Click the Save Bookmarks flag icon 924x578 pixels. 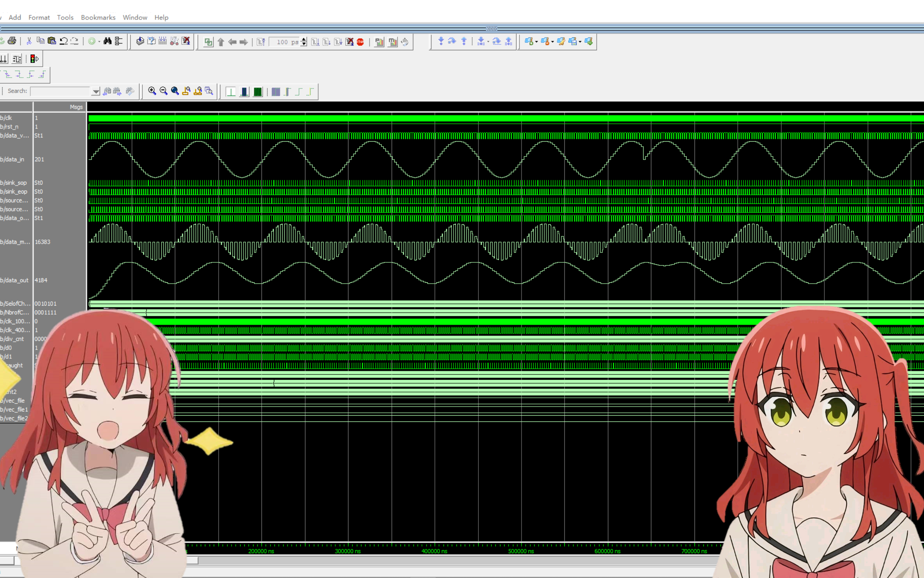coord(573,41)
